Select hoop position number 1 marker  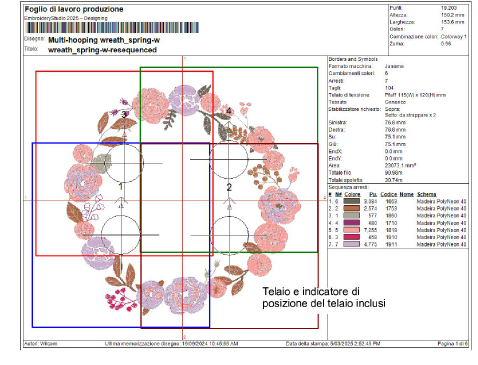[x=121, y=186]
